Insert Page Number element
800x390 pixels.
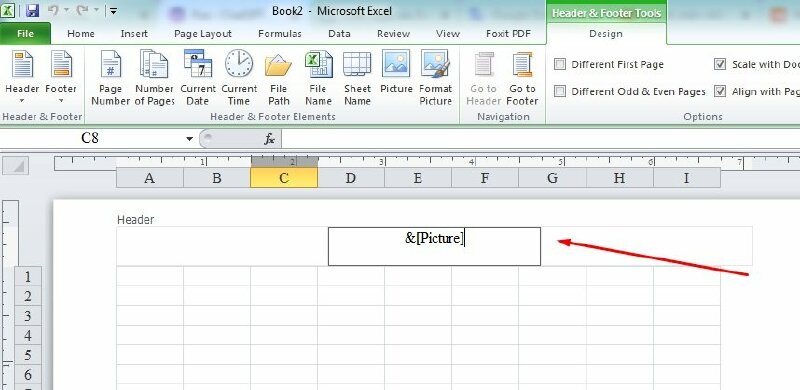tap(110, 78)
